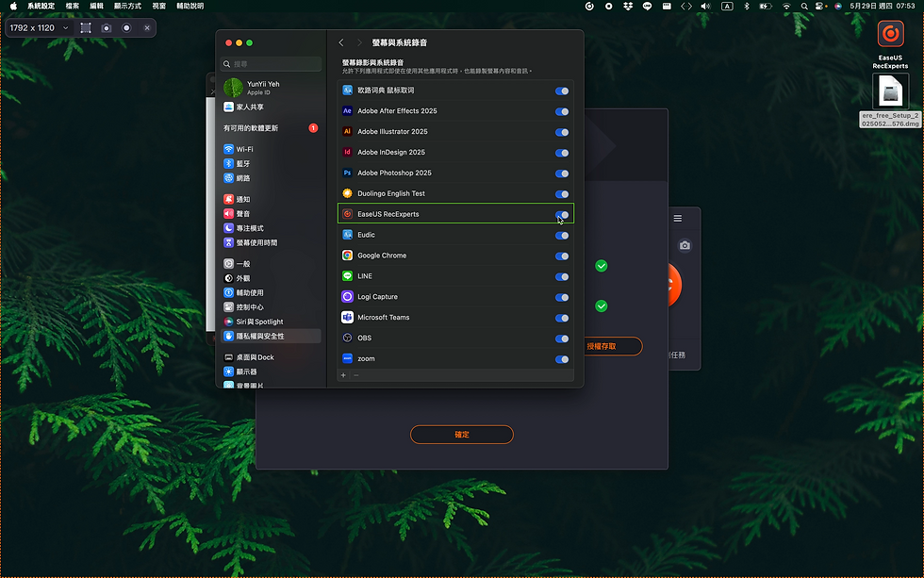This screenshot has height=578, width=924.
Task: Go back with the left chevron in settings
Action: click(341, 42)
